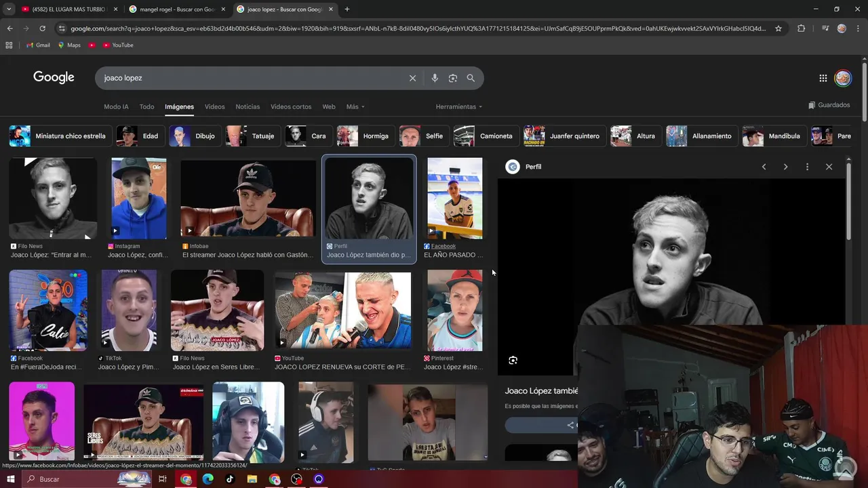Switch to the Videos results tab
The height and width of the screenshot is (488, 868).
click(x=214, y=107)
